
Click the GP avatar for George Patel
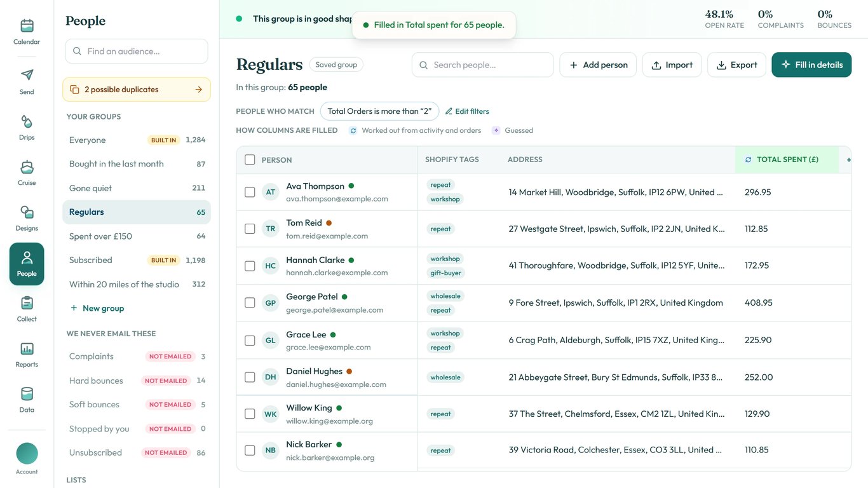click(271, 303)
